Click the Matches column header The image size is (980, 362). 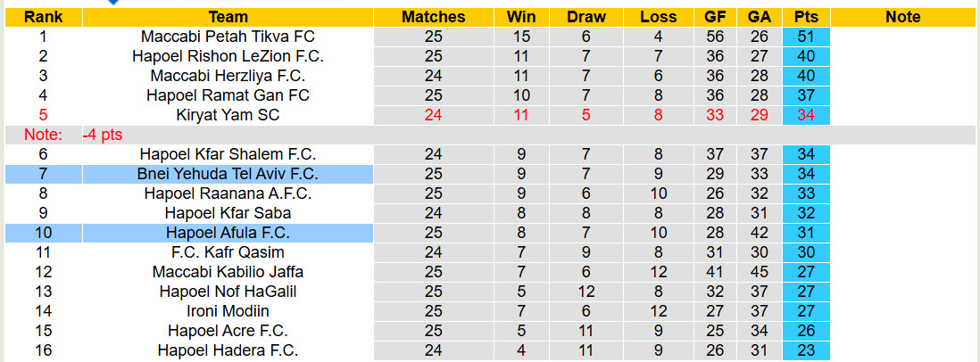coord(433,17)
